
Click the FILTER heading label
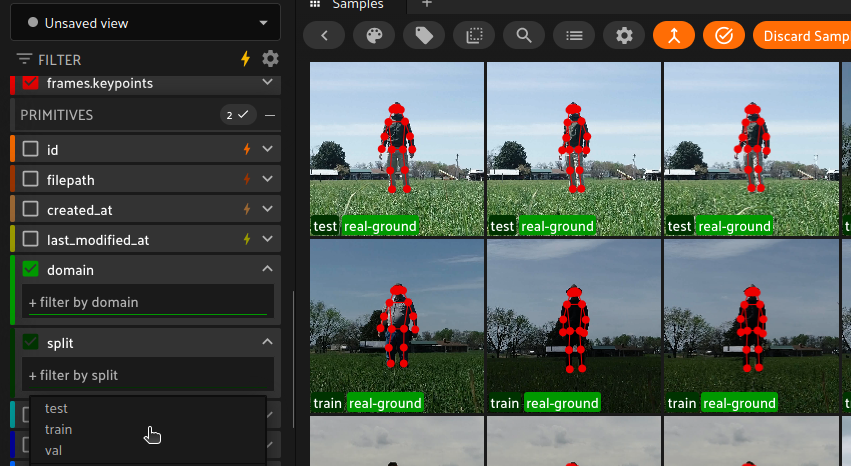click(60, 60)
